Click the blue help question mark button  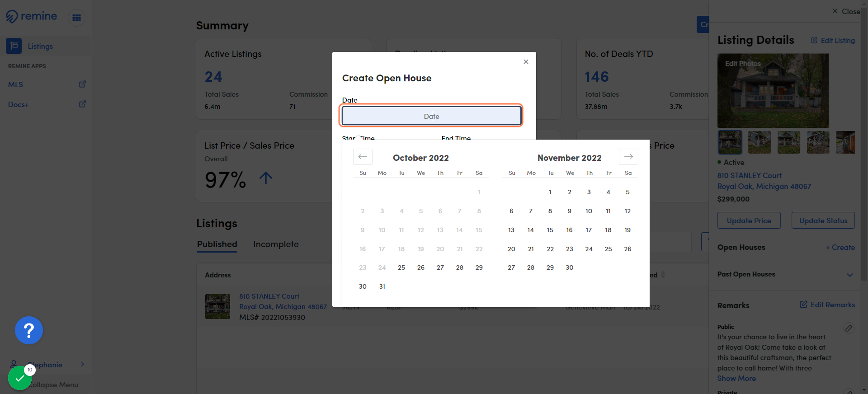(29, 330)
